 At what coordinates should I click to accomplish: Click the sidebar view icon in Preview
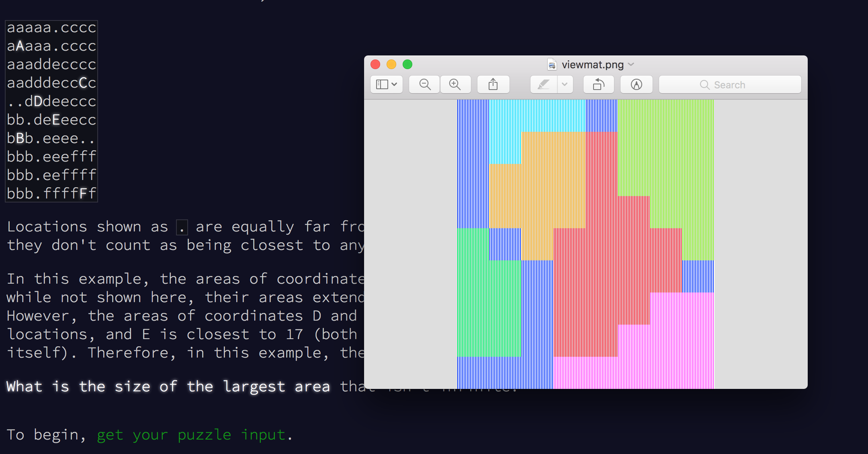(x=382, y=84)
